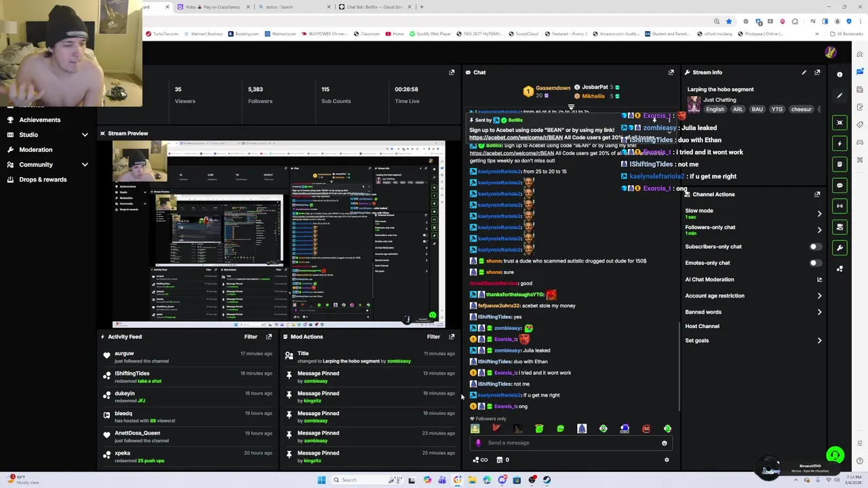Click the channel points infinity icon
The height and width of the screenshot is (488, 868).
tap(480, 460)
